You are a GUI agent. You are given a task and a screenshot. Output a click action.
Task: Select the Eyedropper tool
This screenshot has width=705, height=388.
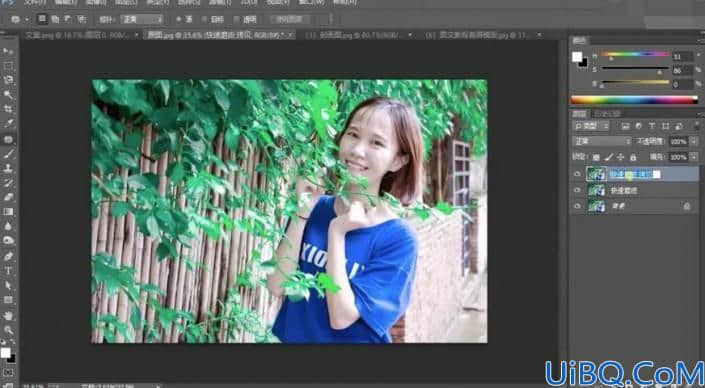point(8,123)
